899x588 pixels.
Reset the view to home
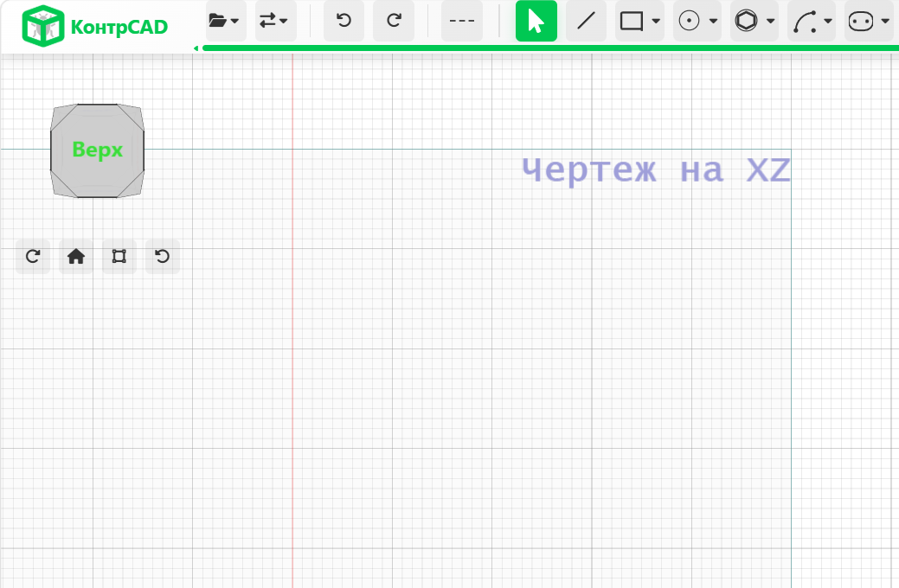(75, 256)
